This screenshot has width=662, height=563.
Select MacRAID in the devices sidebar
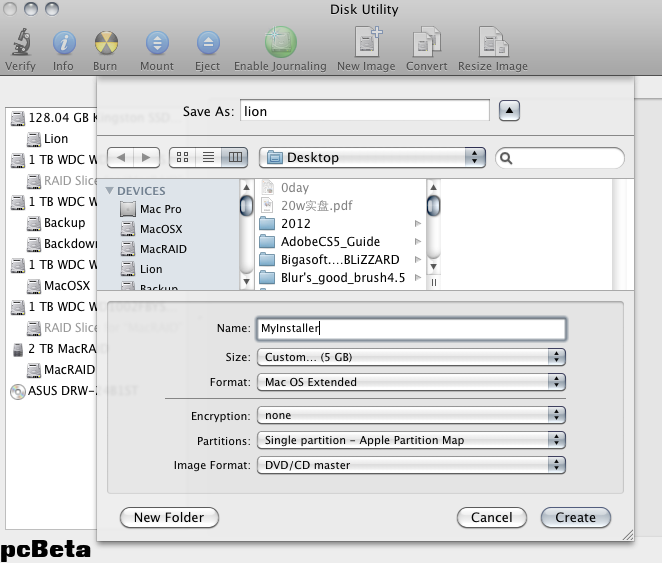click(154, 249)
